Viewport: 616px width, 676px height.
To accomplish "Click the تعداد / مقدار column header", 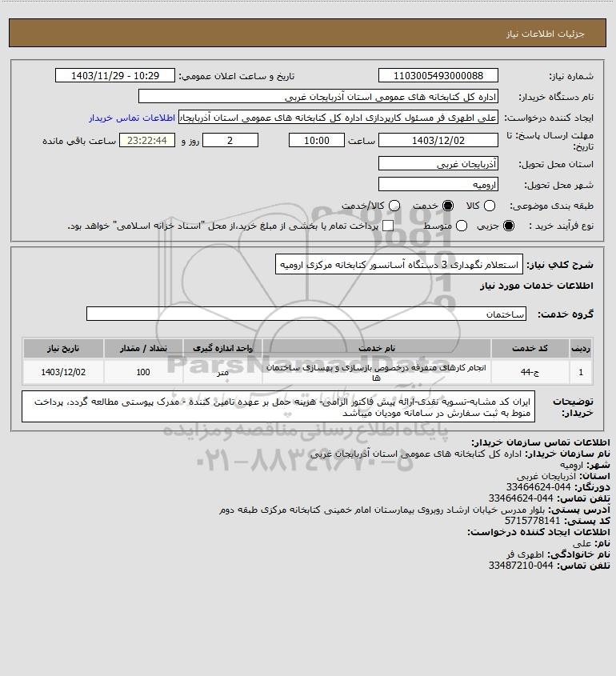I will (x=143, y=348).
